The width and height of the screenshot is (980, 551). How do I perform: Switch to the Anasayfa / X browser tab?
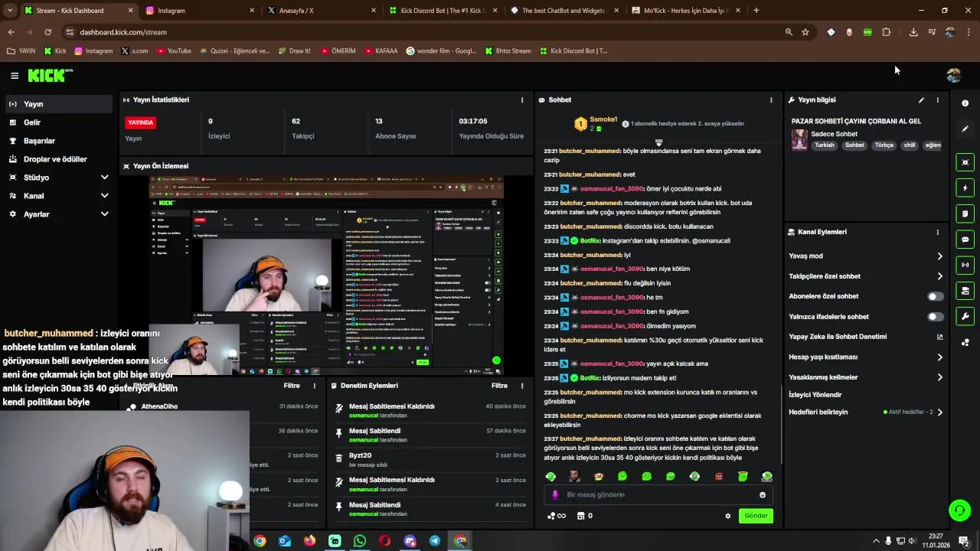pos(321,11)
